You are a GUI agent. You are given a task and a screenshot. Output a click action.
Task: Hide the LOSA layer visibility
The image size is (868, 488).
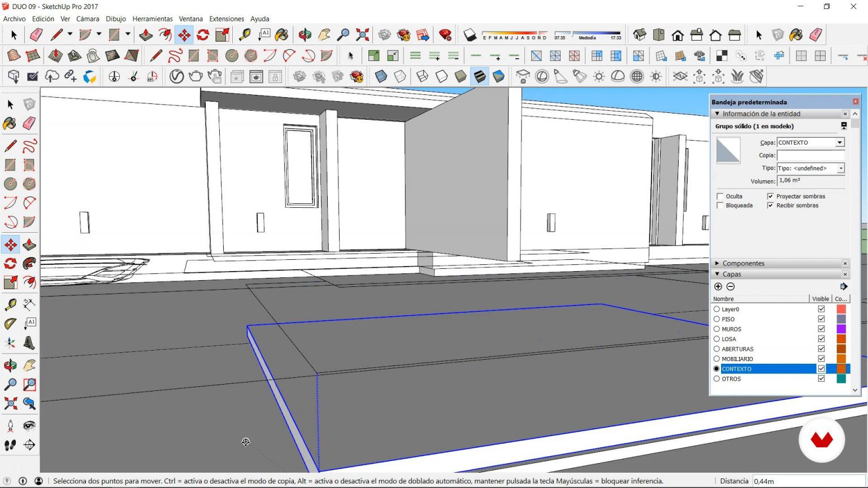click(x=821, y=339)
